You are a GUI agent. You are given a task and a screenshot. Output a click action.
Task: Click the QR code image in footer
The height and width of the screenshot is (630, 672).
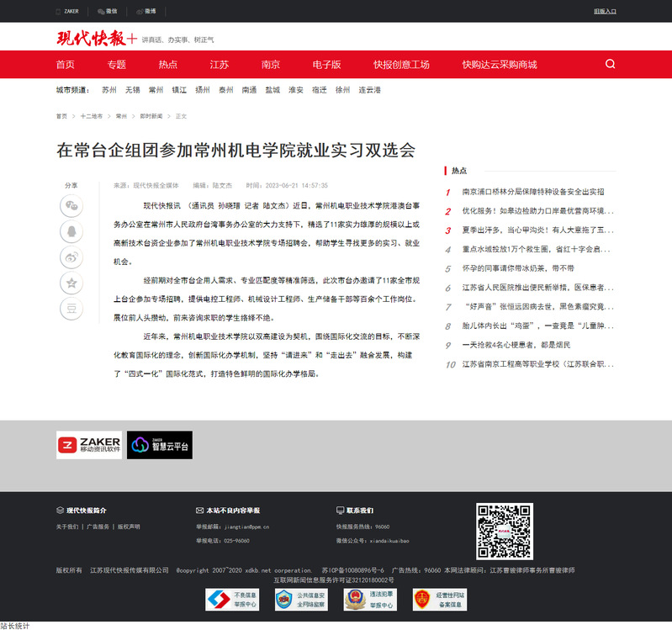(x=505, y=531)
